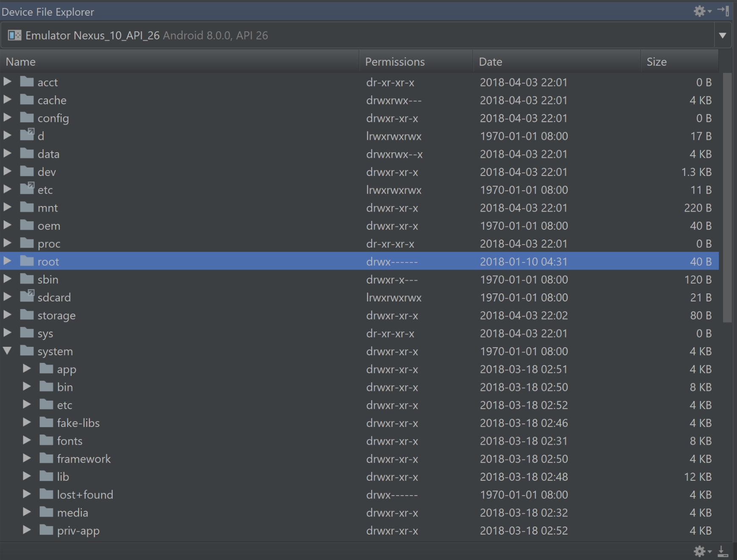Click the 2018-01-10 04:31 date cell

[x=523, y=262]
